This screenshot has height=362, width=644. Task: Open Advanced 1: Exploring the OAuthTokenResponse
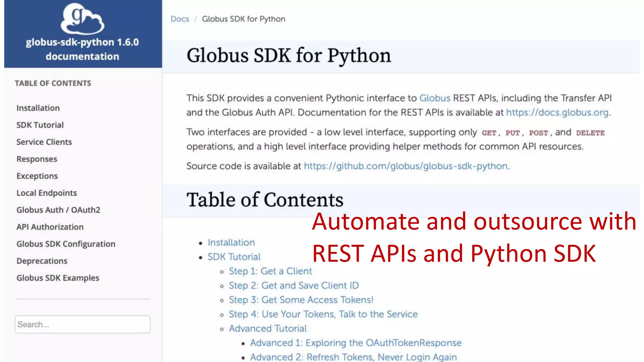[356, 343]
